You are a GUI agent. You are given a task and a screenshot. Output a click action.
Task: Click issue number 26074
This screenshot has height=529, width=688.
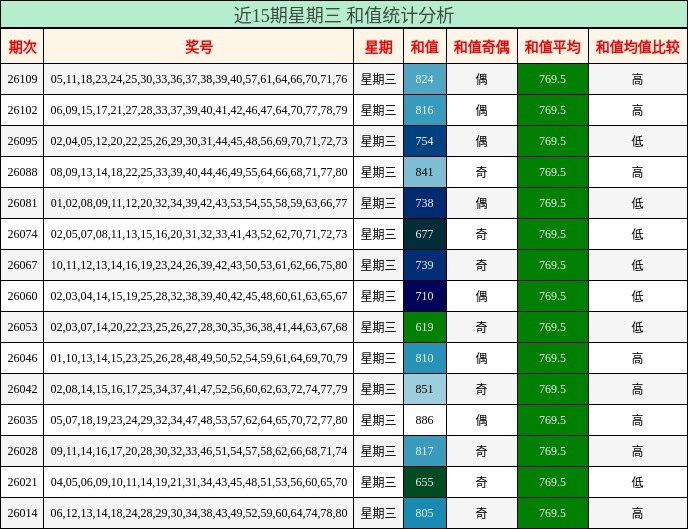coord(22,234)
